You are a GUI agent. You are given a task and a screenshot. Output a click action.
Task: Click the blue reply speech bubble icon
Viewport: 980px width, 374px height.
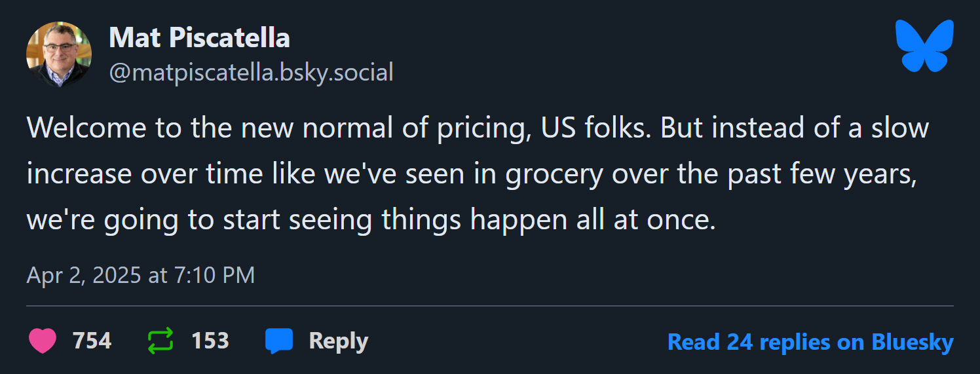pyautogui.click(x=278, y=341)
